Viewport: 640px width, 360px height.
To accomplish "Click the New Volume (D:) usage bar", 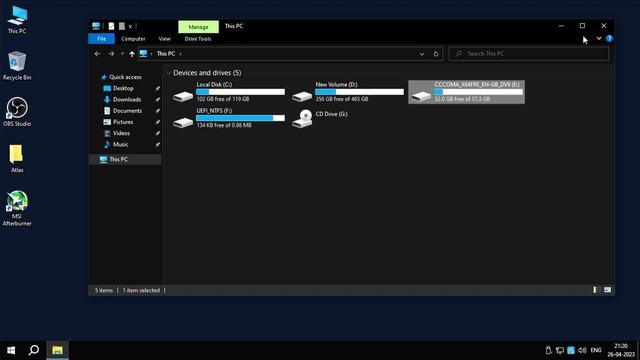I will point(360,92).
